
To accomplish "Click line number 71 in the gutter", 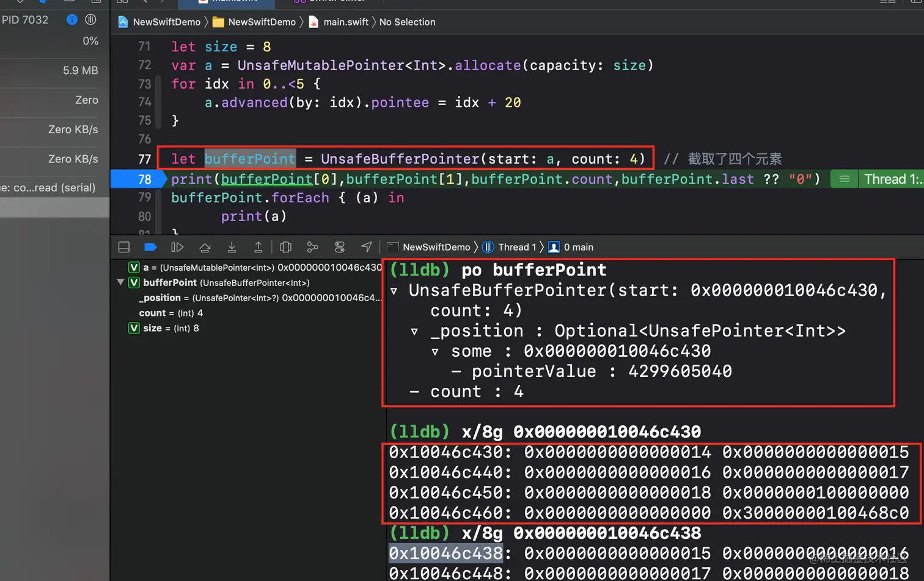I will (144, 46).
